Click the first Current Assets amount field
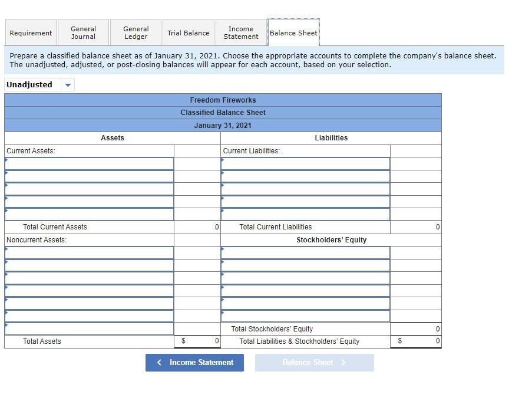This screenshot has height=414, width=532. tap(197, 163)
